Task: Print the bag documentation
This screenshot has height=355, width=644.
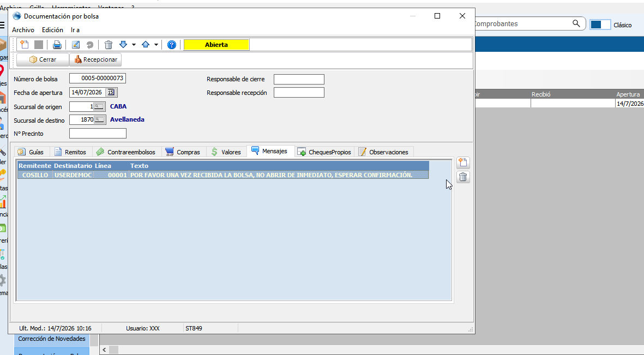Action: pos(57,45)
